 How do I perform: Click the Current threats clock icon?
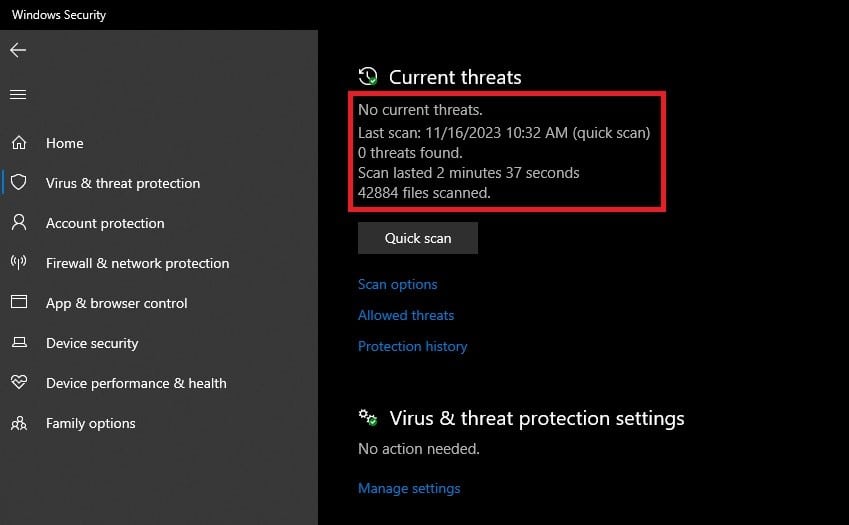pyautogui.click(x=368, y=76)
